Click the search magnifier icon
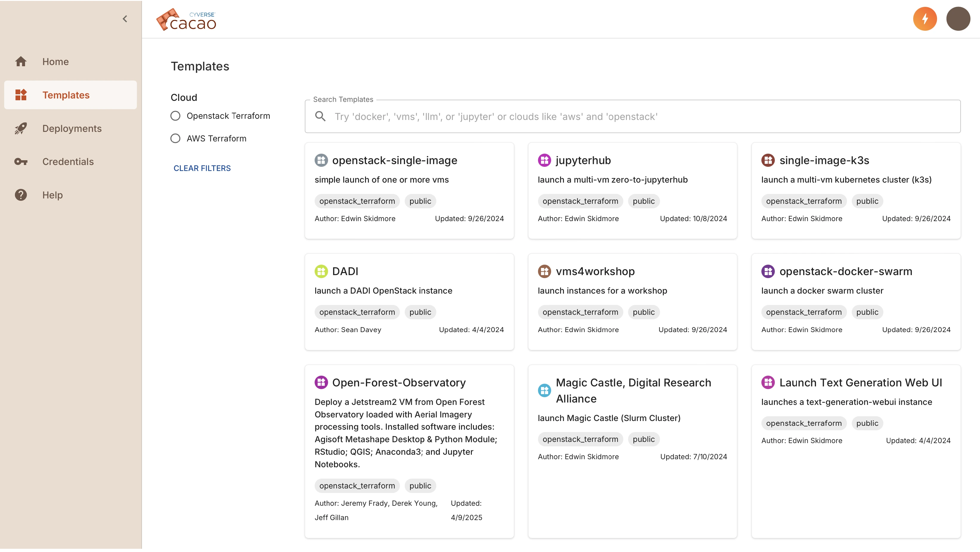The image size is (980, 552). tap(320, 116)
